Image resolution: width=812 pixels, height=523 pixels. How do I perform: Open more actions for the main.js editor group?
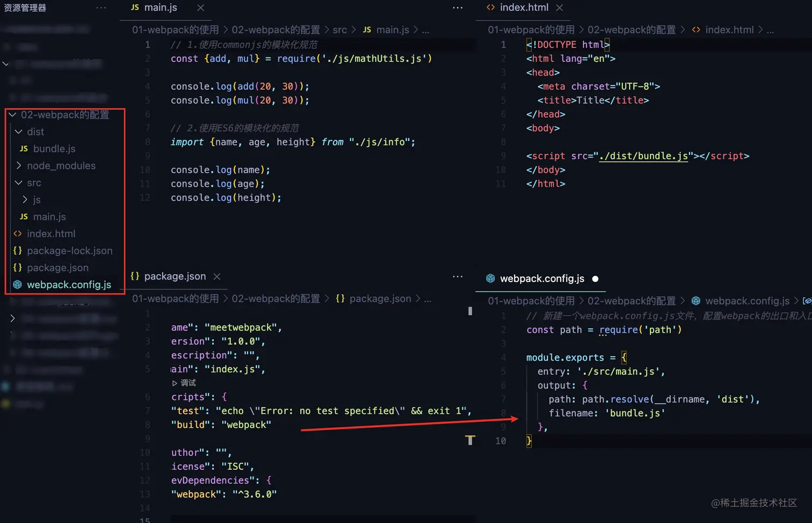(x=458, y=8)
